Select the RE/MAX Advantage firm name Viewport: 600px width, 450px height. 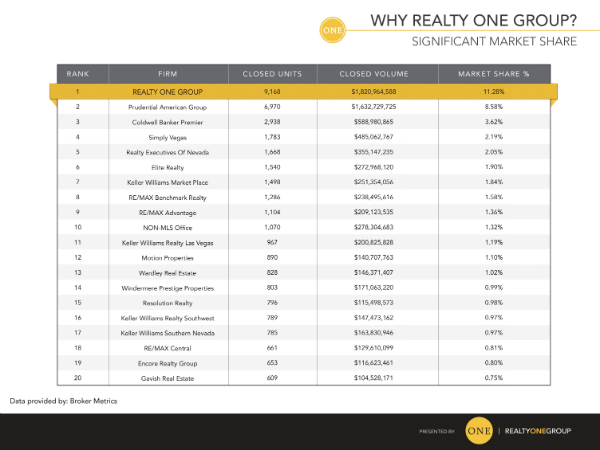click(x=168, y=213)
